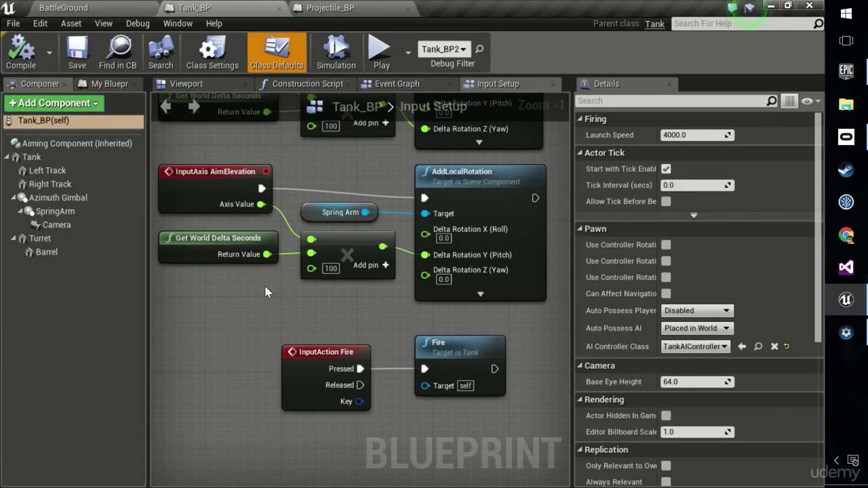Screen dimensions: 868x488
Task: Click the Launch Speed value field
Action: click(x=697, y=135)
